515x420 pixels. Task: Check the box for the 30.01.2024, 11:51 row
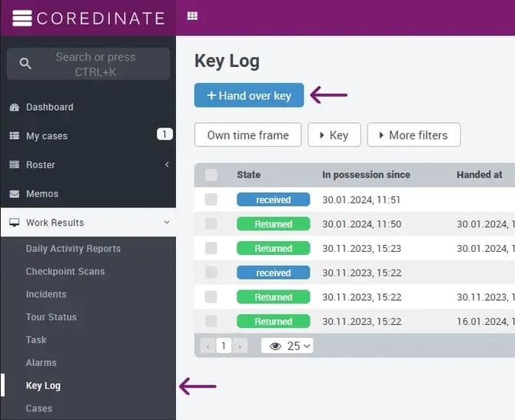211,200
